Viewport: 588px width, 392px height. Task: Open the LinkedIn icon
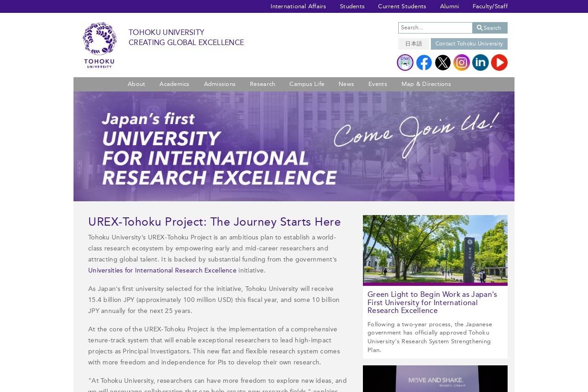click(x=481, y=62)
